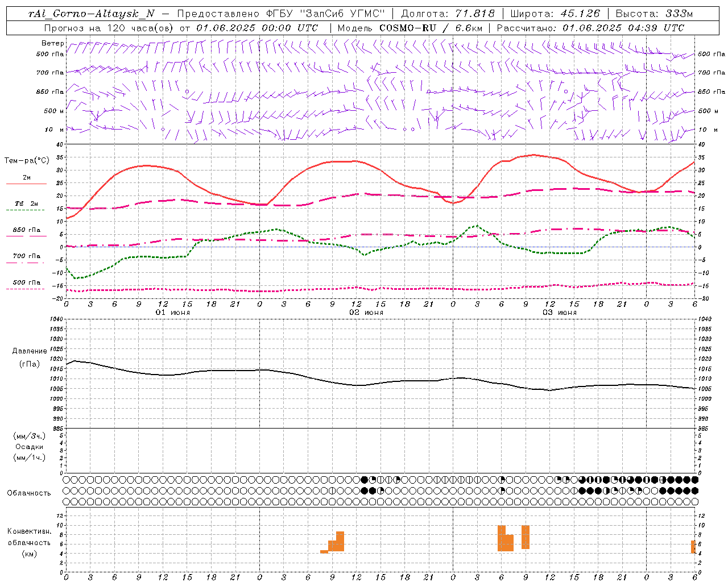This screenshot has width=728, height=582.
Task: Click the Ветер panel label
Action: coord(53,43)
